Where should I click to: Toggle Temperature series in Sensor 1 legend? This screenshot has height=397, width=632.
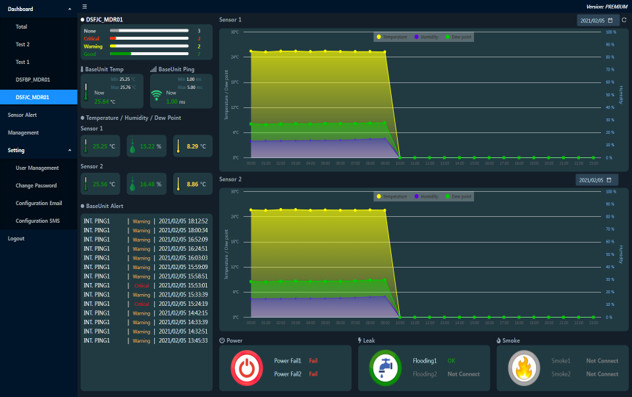392,37
